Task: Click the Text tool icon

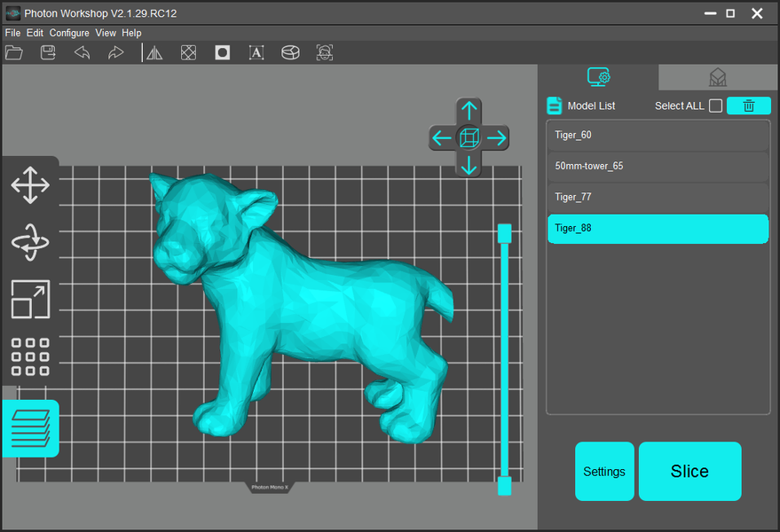Action: [256, 52]
